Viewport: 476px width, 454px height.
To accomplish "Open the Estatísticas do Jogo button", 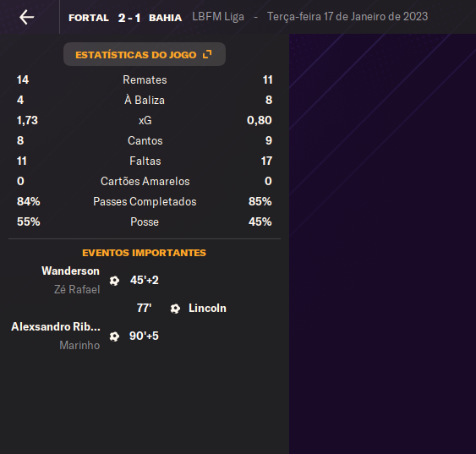I will (145, 54).
